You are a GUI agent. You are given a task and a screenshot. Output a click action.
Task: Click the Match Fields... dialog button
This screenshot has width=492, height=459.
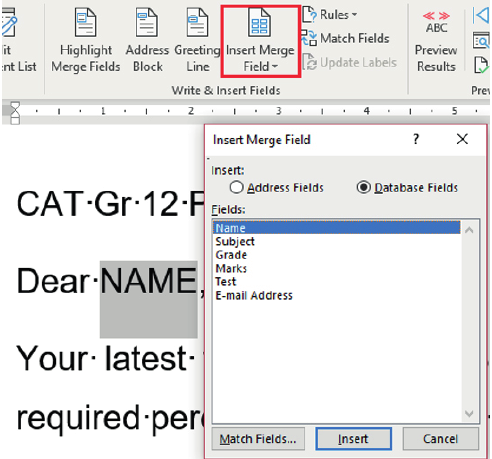coord(258,439)
